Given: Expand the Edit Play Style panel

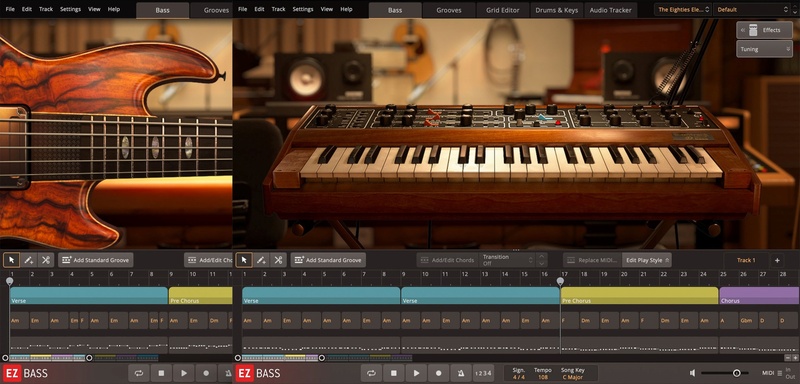Looking at the screenshot, I should 647,260.
